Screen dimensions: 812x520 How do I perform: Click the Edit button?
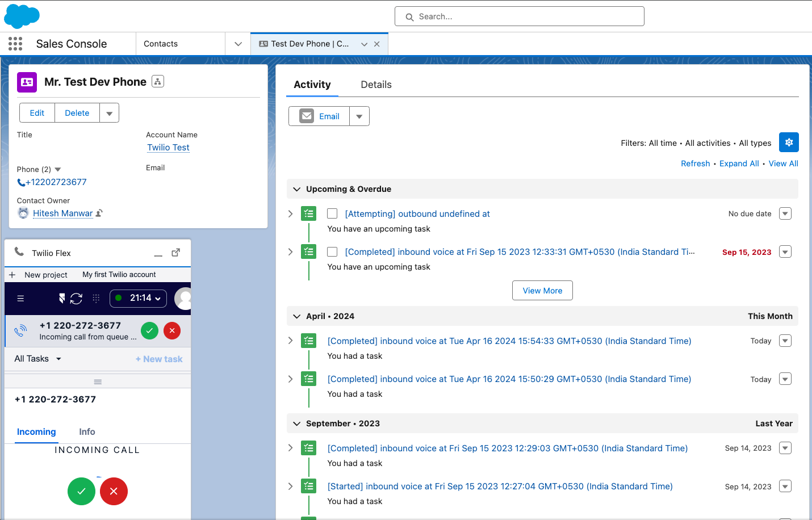pos(37,113)
